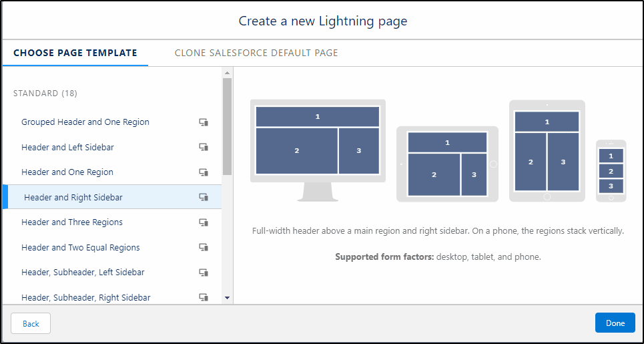The image size is (644, 344).
Task: Click form factor icon beside Header and Three Regions
Action: pos(204,222)
